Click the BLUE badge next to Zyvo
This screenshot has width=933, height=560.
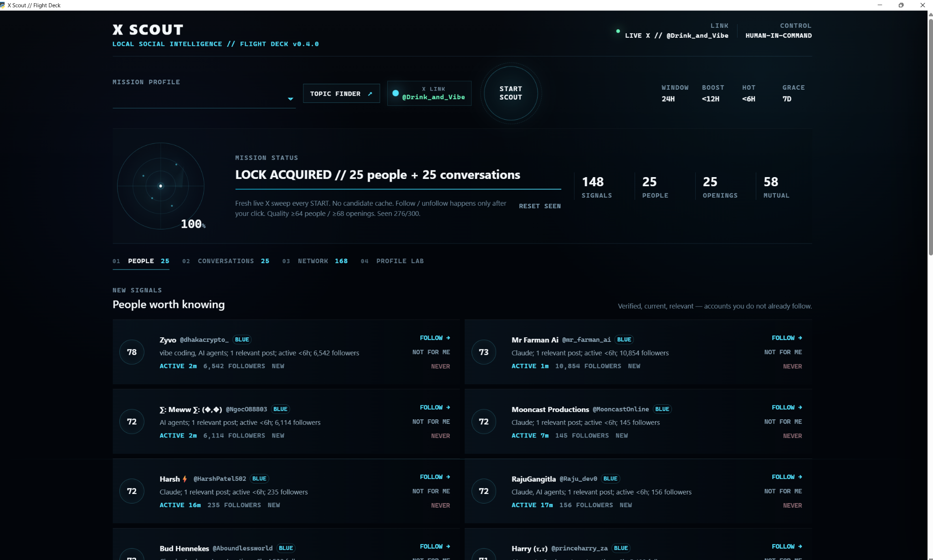[242, 340]
